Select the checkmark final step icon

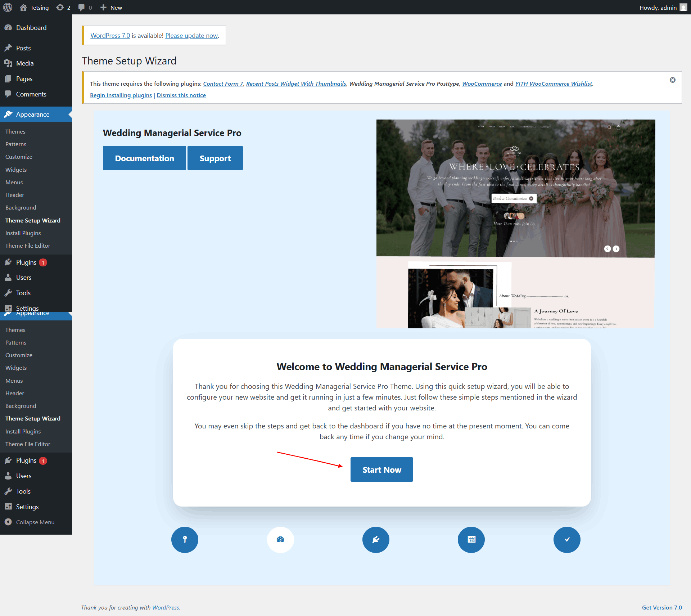[567, 539]
